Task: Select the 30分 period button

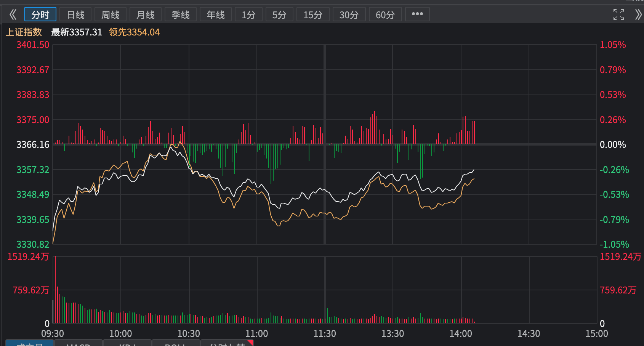Action: pyautogui.click(x=349, y=14)
